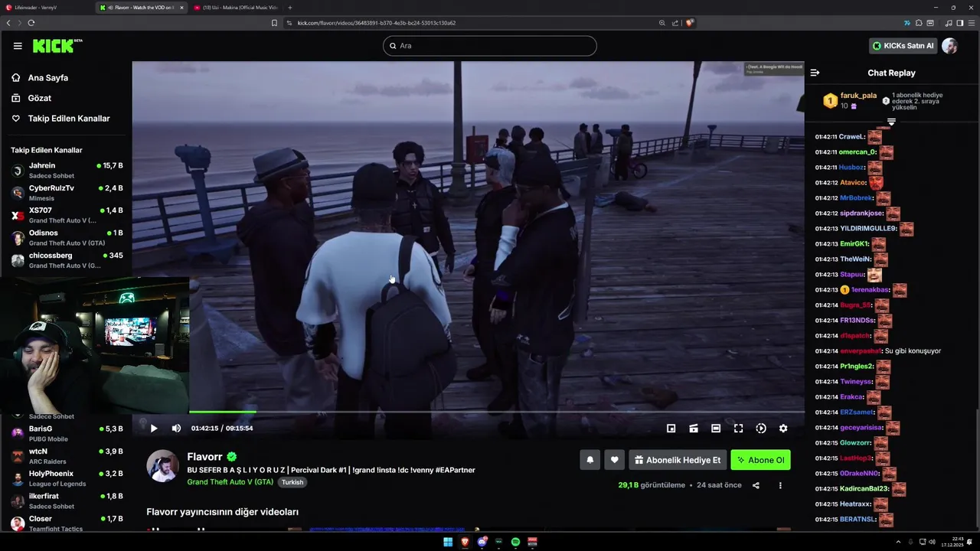
Task: Enable notifications with the bell button
Action: pos(590,460)
